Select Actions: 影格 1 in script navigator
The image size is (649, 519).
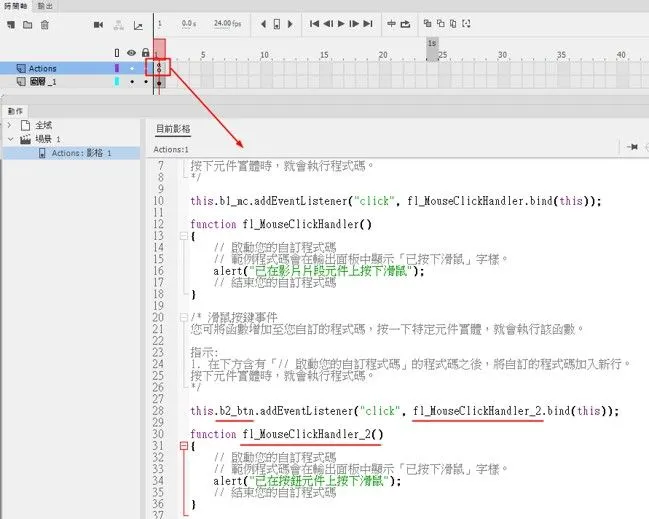pos(81,153)
